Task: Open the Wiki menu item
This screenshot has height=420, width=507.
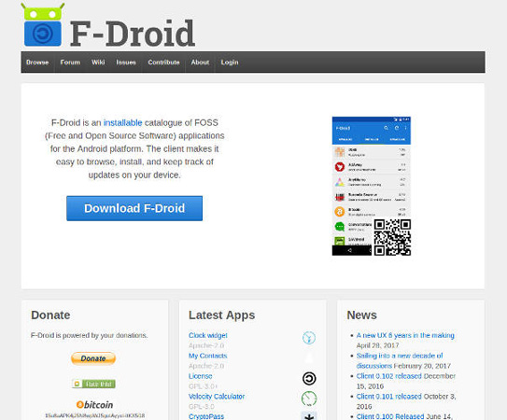Action: [98, 63]
